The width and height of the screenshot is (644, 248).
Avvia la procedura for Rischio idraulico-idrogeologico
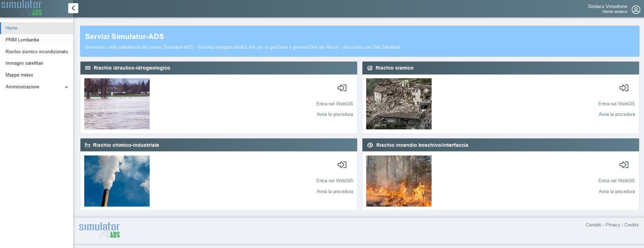335,114
